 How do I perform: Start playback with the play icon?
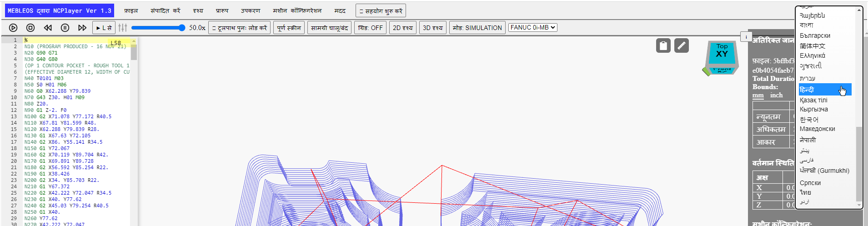click(x=13, y=28)
